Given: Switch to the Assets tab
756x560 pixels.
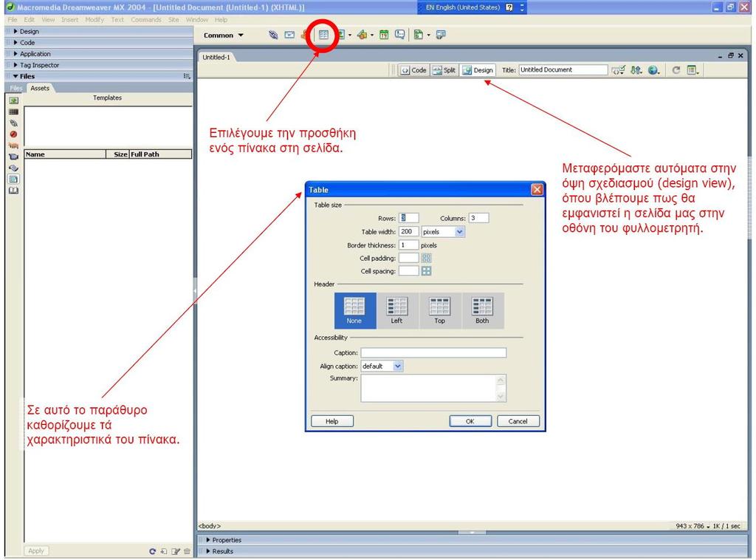Looking at the screenshot, I should [x=40, y=88].
